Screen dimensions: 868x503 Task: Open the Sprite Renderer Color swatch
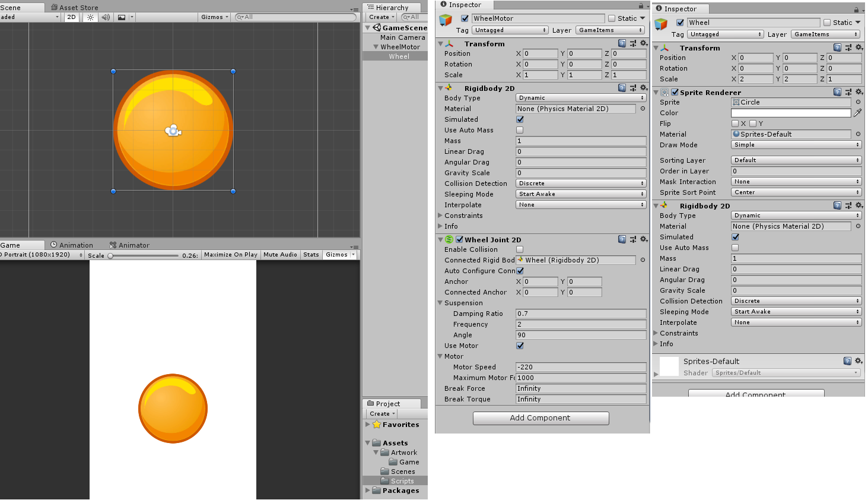(791, 113)
